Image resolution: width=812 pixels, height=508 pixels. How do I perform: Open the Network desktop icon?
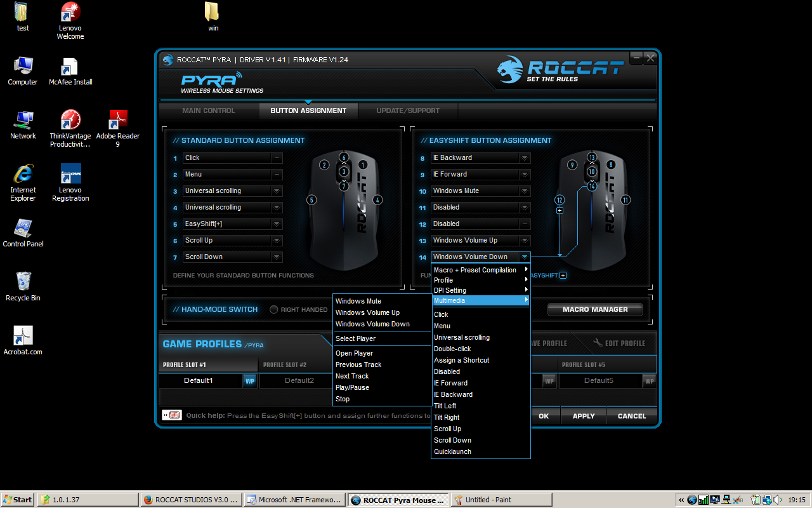[x=23, y=125]
